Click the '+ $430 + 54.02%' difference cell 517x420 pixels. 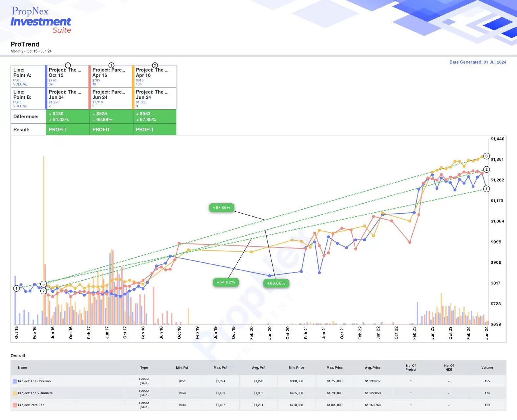point(68,116)
